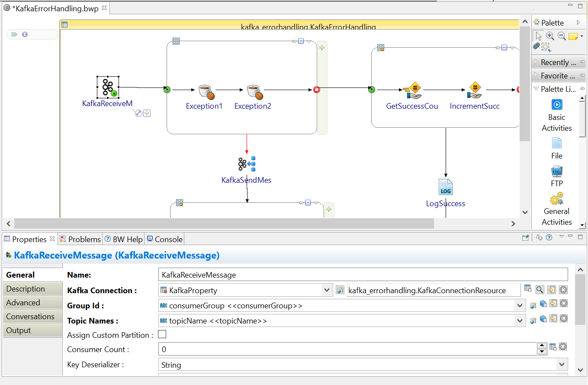Select the General properties tab

tap(33, 275)
